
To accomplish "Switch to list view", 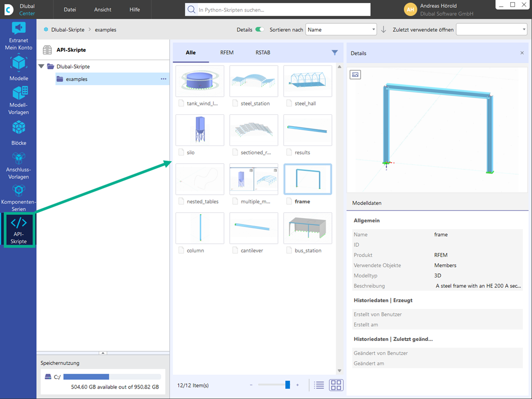I will point(319,385).
